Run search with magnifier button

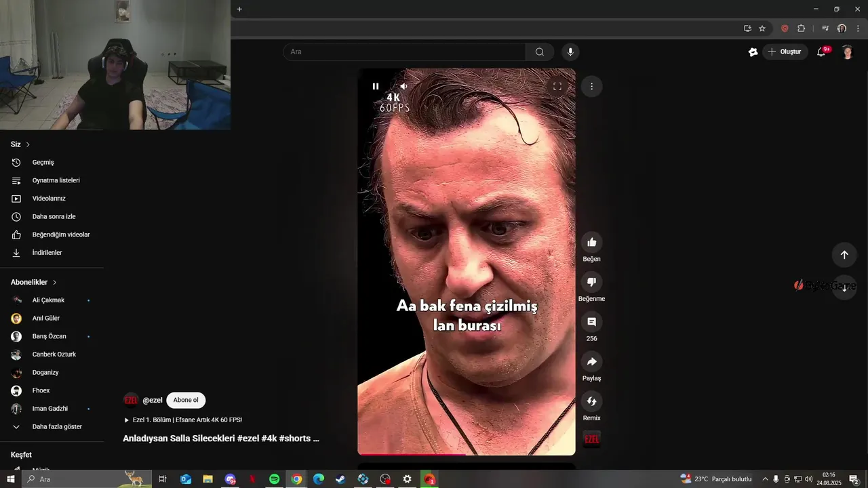[x=540, y=52]
